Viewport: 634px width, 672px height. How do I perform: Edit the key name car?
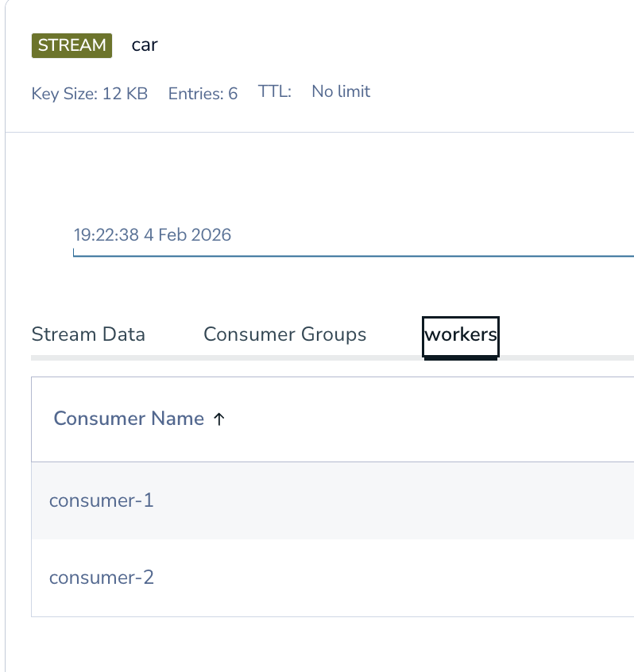coord(145,45)
